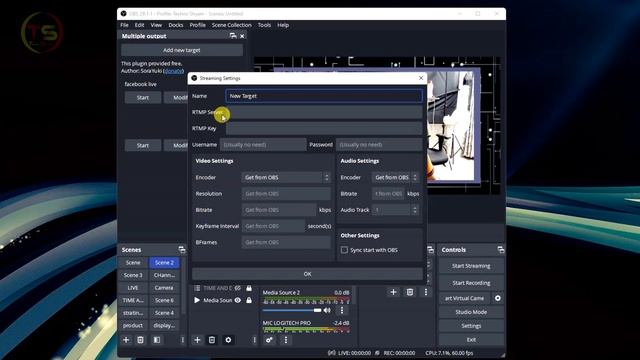Hide the Media Soun source eye
This screenshot has width=640, height=360.
click(238, 300)
